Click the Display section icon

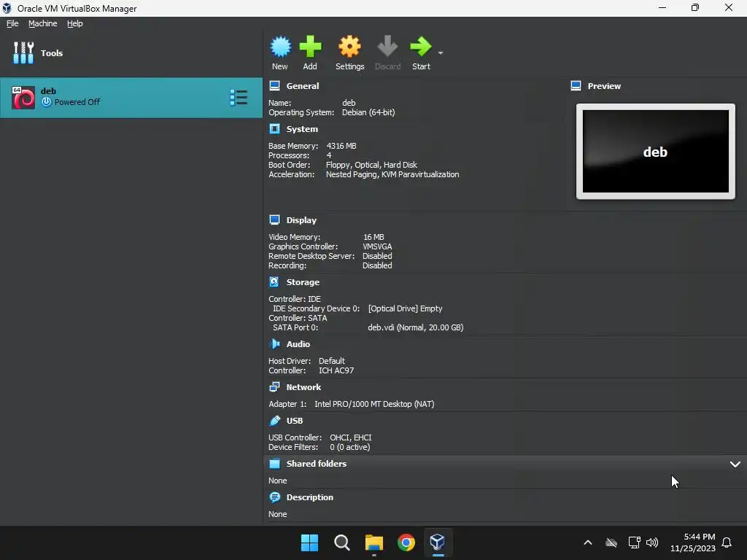pos(274,220)
